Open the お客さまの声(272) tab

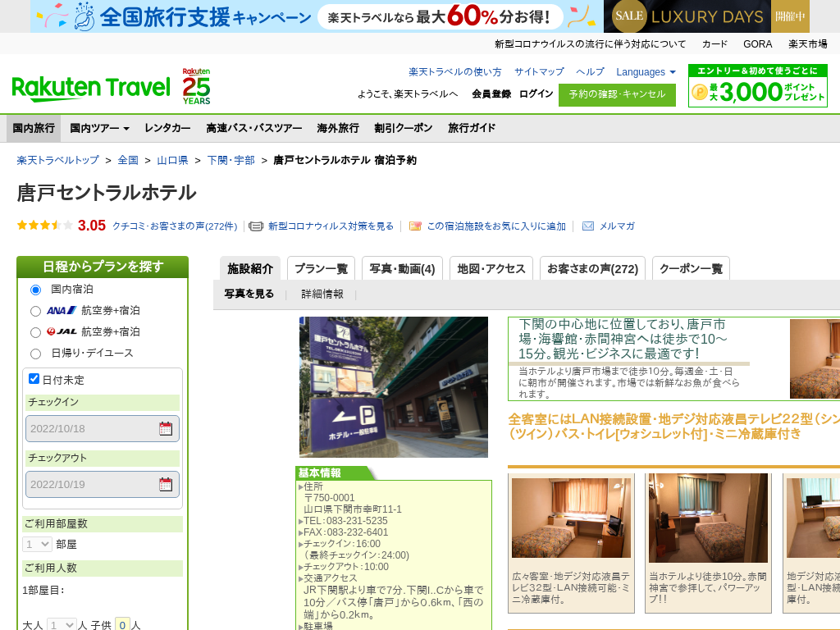coord(592,268)
